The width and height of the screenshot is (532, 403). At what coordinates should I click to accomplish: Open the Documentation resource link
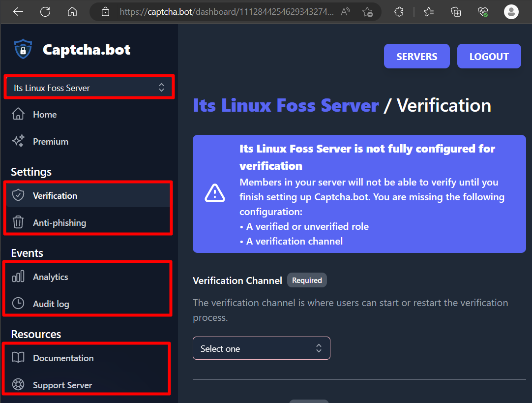click(88, 358)
